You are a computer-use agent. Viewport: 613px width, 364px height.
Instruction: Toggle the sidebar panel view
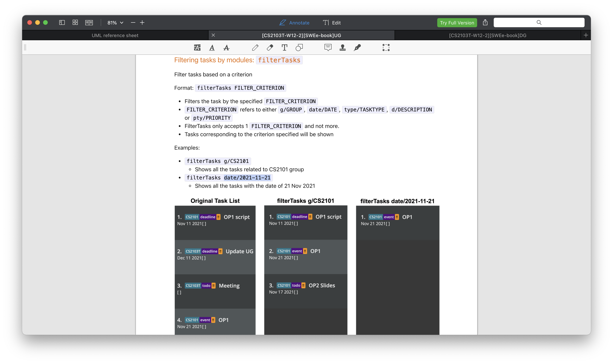tap(62, 22)
